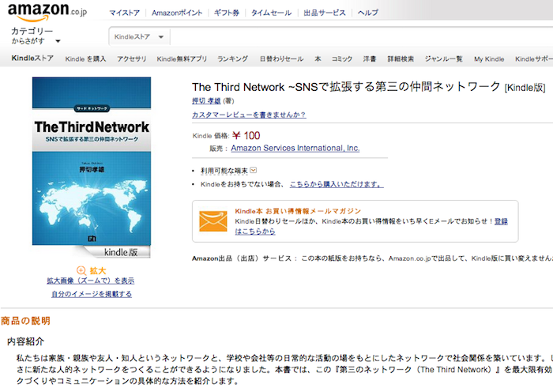Click the 商品の説明 heading
This screenshot has width=553, height=392.
(25, 321)
